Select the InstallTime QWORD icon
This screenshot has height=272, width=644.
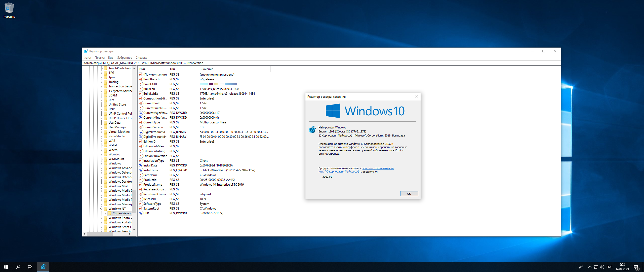click(x=141, y=170)
